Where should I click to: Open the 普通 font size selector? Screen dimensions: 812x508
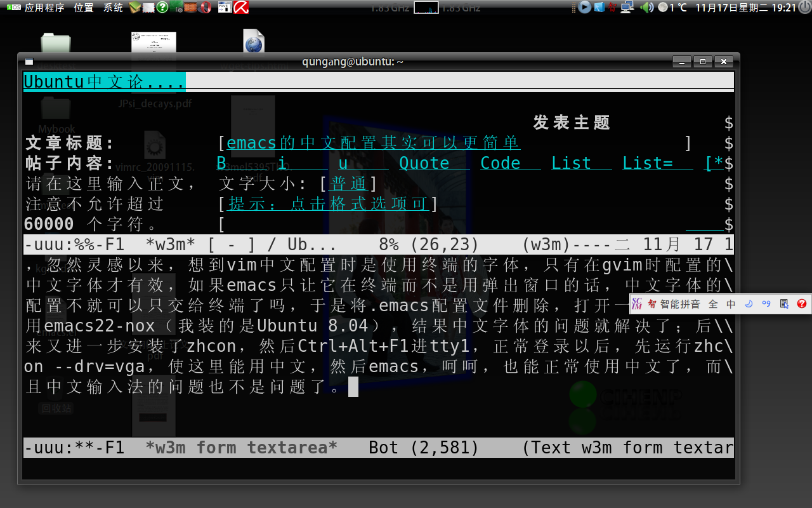(348, 184)
